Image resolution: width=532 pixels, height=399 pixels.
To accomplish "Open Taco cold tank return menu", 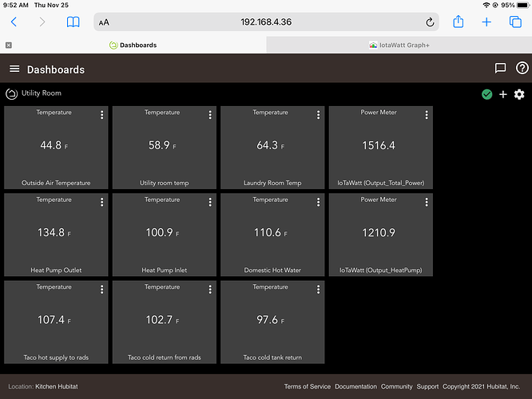I will point(318,290).
